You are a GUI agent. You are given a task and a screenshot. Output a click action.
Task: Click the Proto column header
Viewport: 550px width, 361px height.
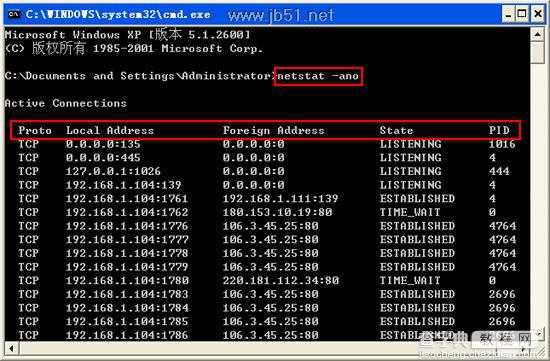[x=35, y=131]
